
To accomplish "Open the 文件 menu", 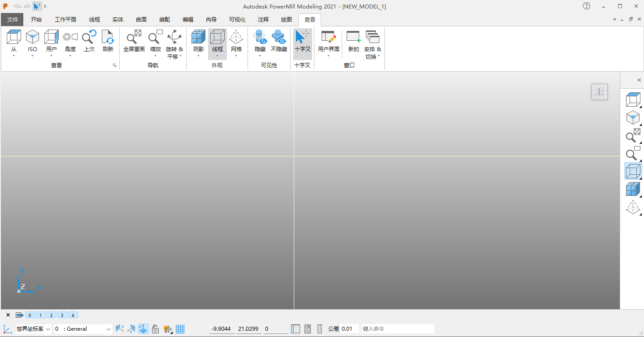I will (12, 19).
